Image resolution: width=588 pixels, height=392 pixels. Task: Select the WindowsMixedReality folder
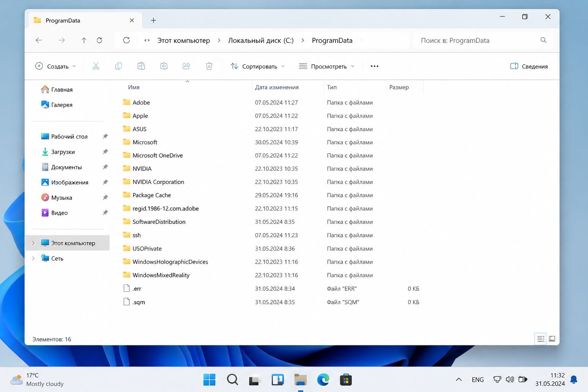point(161,275)
